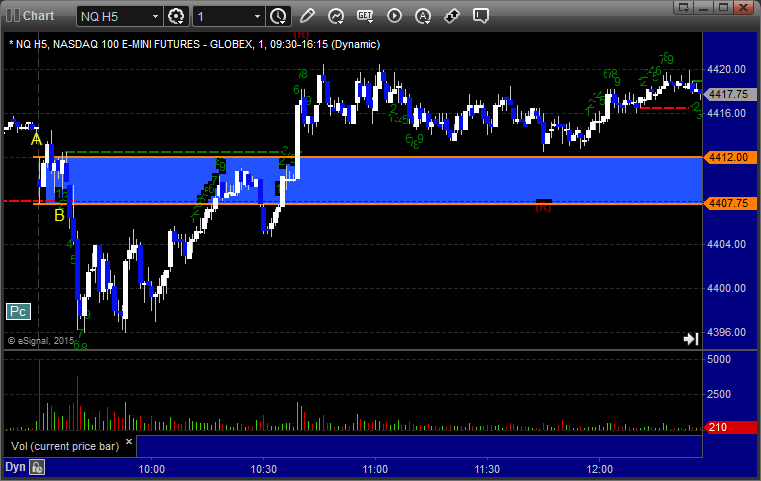
Task: Select the yellow B marker on chart
Action: [59, 216]
